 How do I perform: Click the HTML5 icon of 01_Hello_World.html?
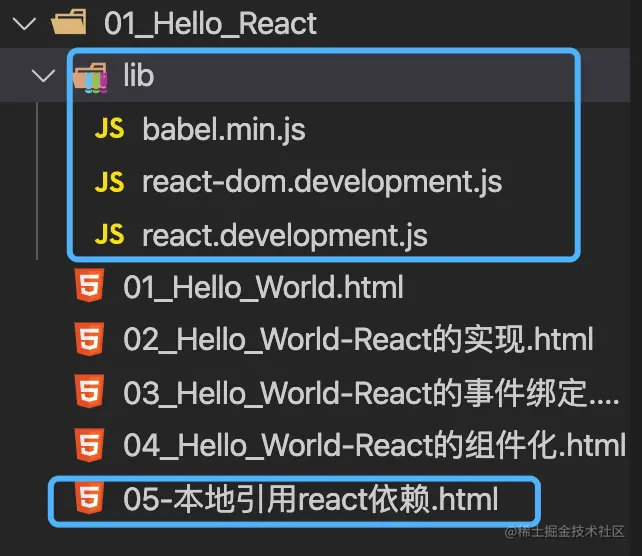tap(89, 285)
